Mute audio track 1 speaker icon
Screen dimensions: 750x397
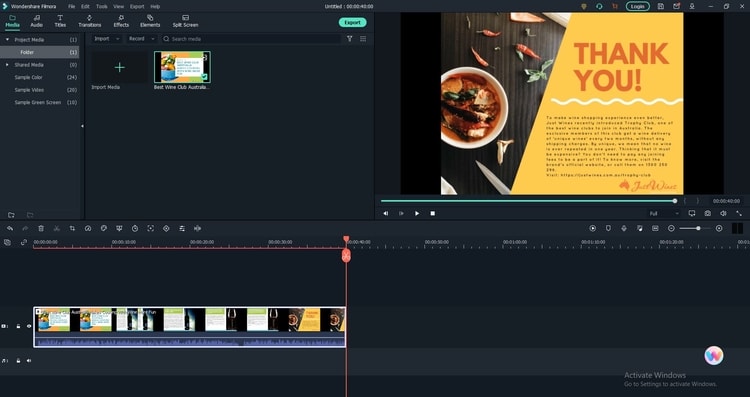click(x=29, y=361)
